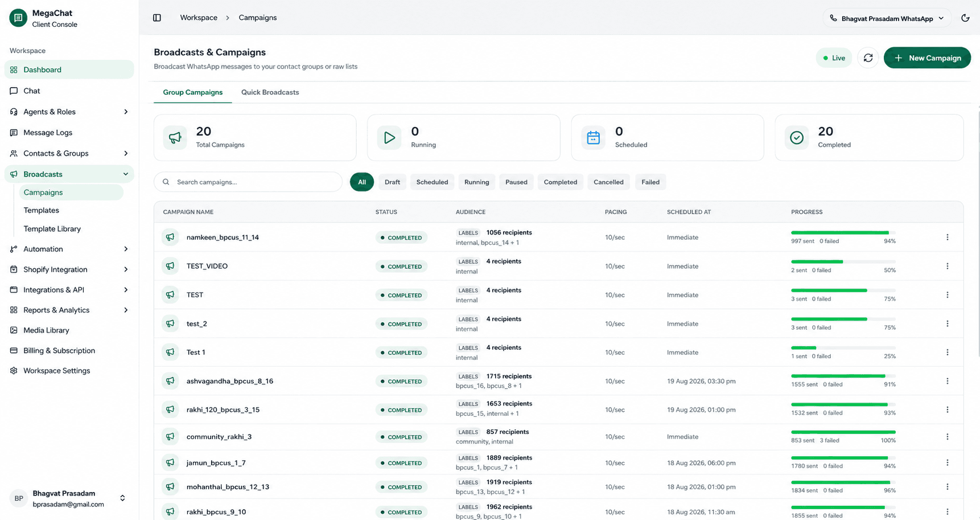Open row menu for TEST_VIDEO

pyautogui.click(x=948, y=266)
